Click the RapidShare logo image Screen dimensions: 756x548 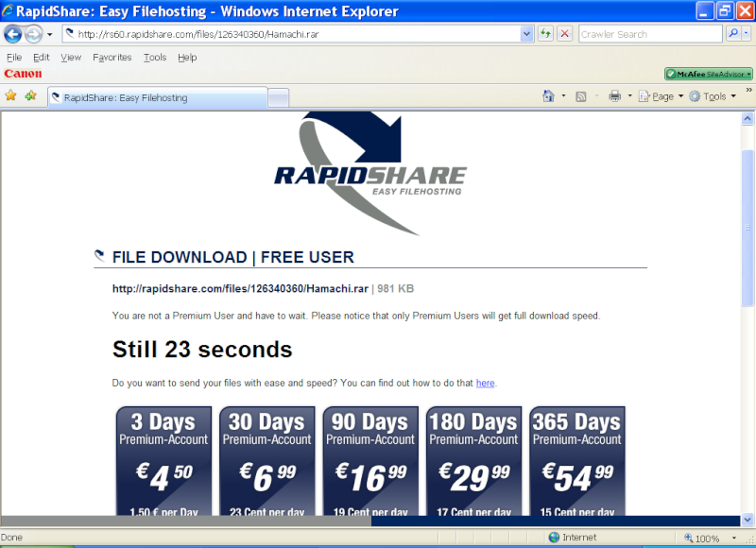pyautogui.click(x=370, y=174)
